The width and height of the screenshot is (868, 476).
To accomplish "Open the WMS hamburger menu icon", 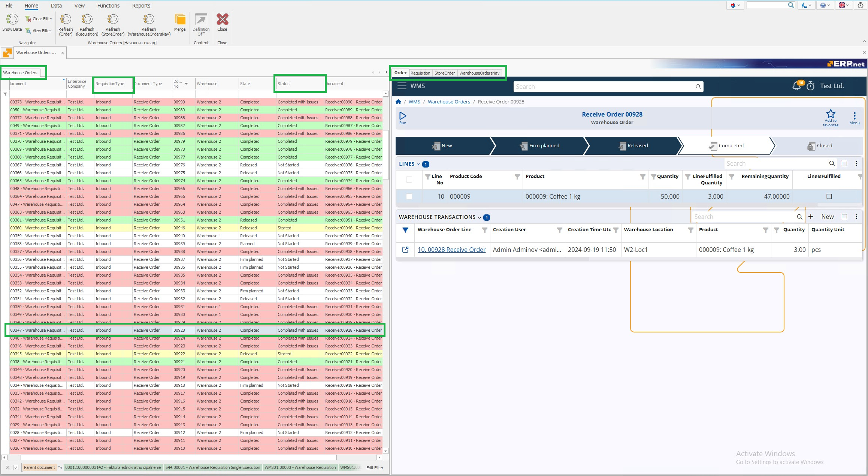I will (402, 86).
